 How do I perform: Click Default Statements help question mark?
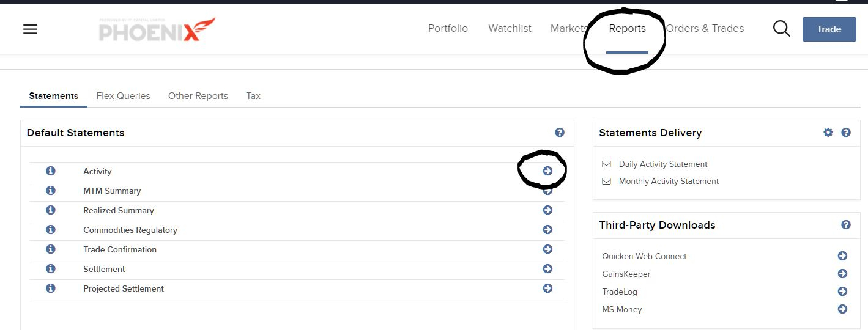pyautogui.click(x=559, y=133)
